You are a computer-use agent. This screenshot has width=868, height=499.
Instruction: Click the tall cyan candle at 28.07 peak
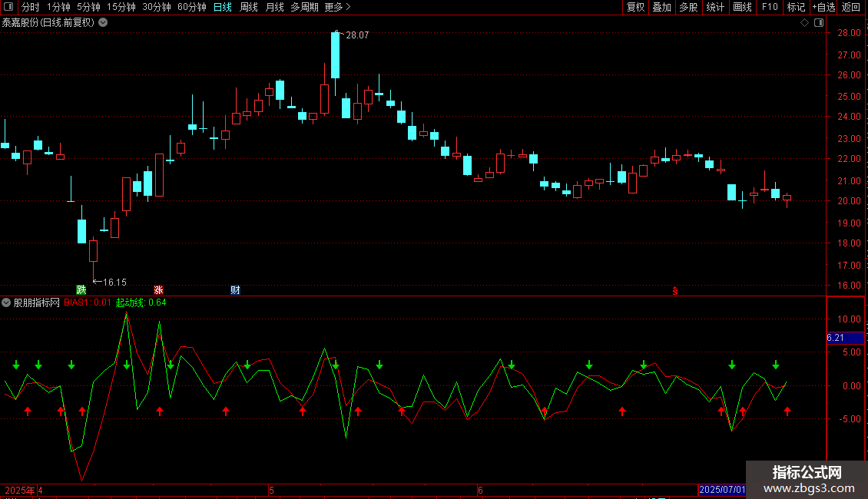(335, 55)
